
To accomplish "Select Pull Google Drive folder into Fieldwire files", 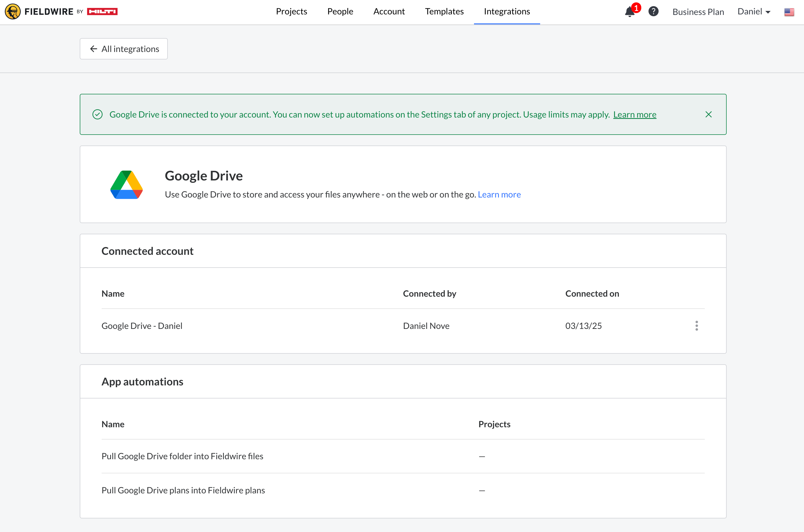I will point(182,456).
